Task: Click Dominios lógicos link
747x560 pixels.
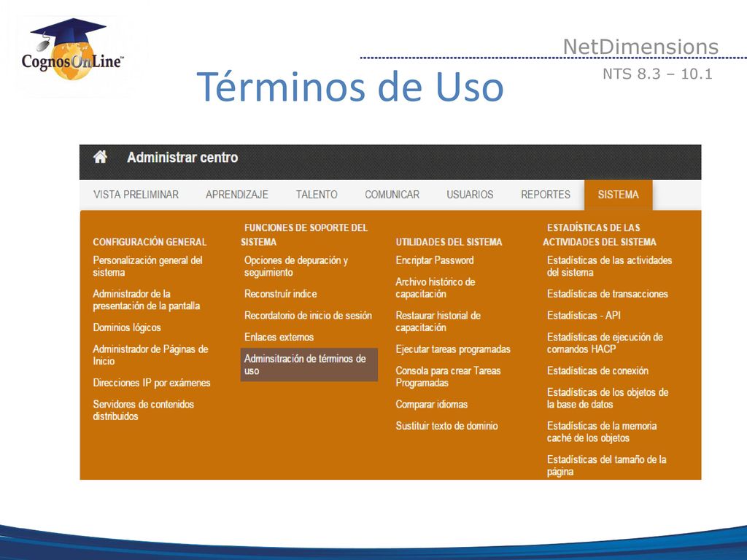Action: pos(127,327)
